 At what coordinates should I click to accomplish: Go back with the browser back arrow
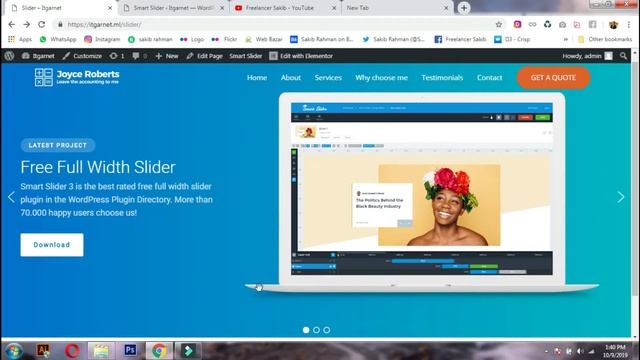point(11,24)
